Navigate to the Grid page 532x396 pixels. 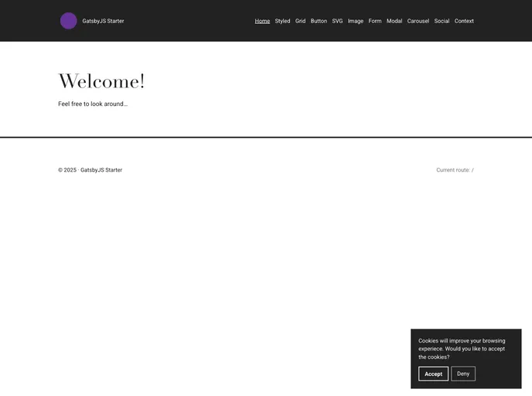[300, 21]
